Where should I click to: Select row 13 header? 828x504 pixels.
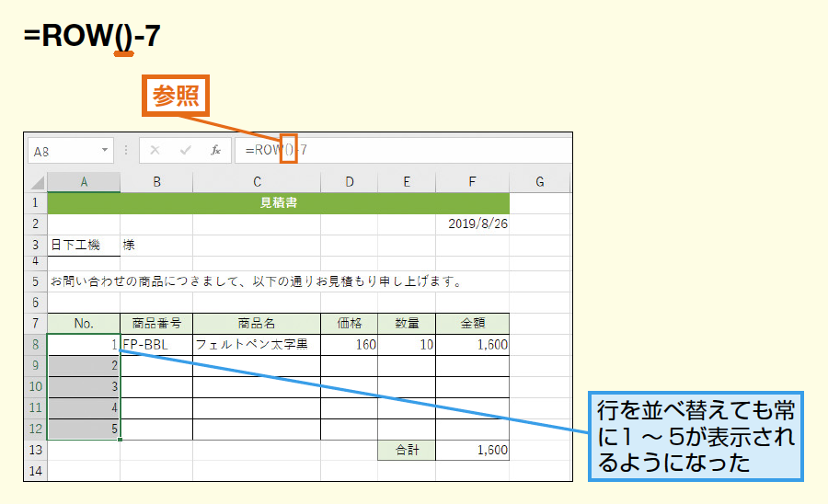35,450
